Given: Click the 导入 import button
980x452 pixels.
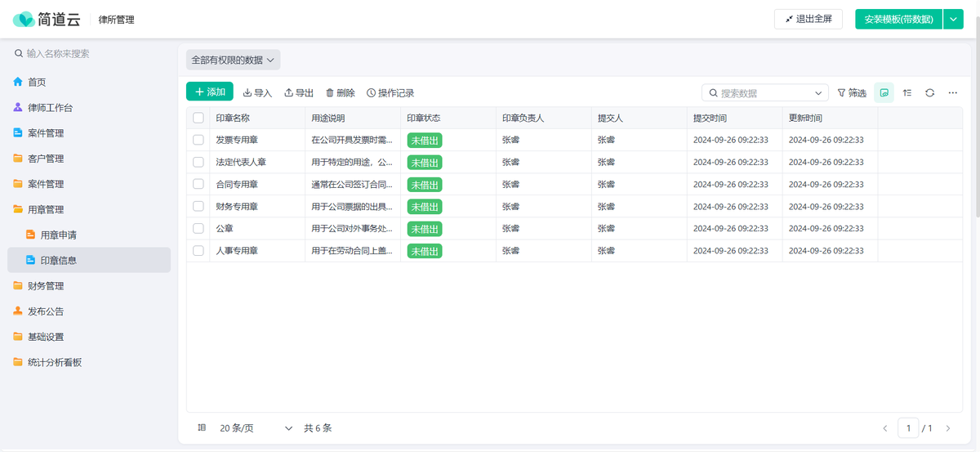Looking at the screenshot, I should (x=257, y=93).
